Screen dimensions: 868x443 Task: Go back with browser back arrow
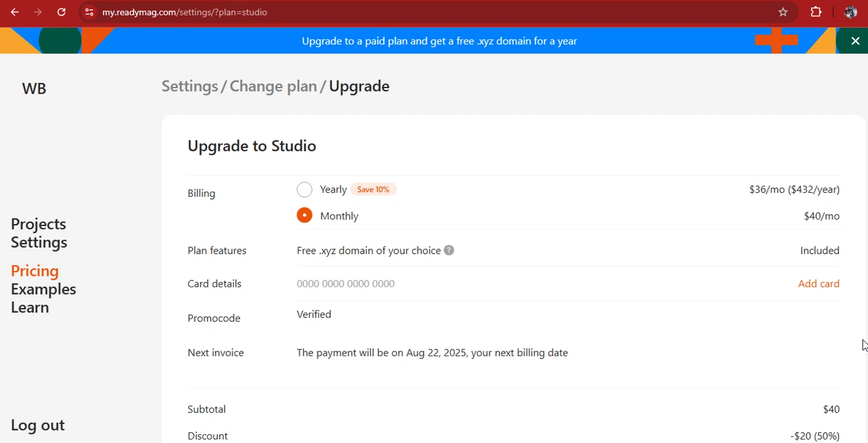point(15,12)
